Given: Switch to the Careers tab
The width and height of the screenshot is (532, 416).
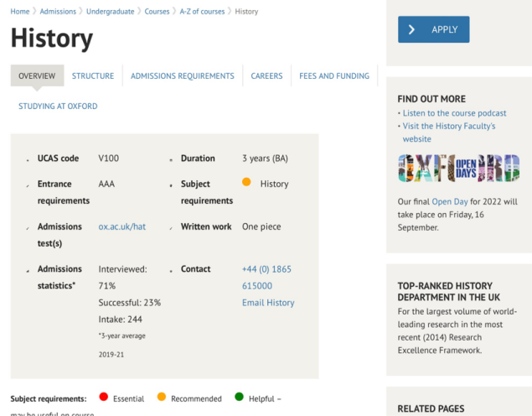Looking at the screenshot, I should click(266, 75).
